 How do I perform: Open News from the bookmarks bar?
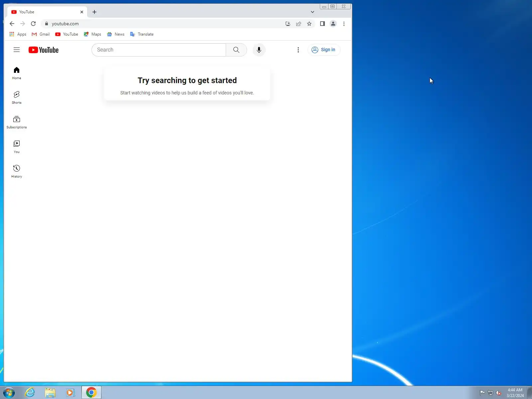click(x=116, y=34)
